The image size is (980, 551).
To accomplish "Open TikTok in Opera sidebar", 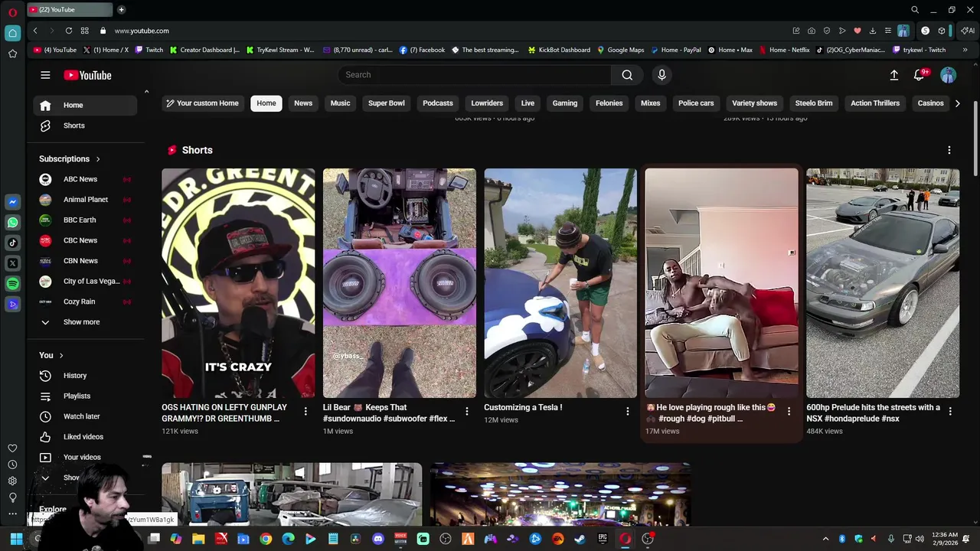I will click(x=12, y=243).
